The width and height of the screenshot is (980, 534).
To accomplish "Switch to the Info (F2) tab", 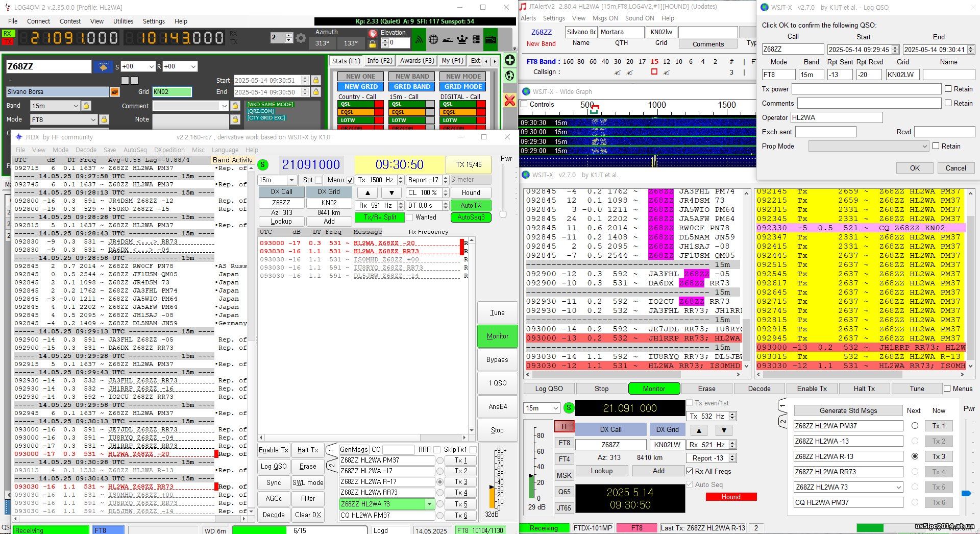I will tap(380, 61).
